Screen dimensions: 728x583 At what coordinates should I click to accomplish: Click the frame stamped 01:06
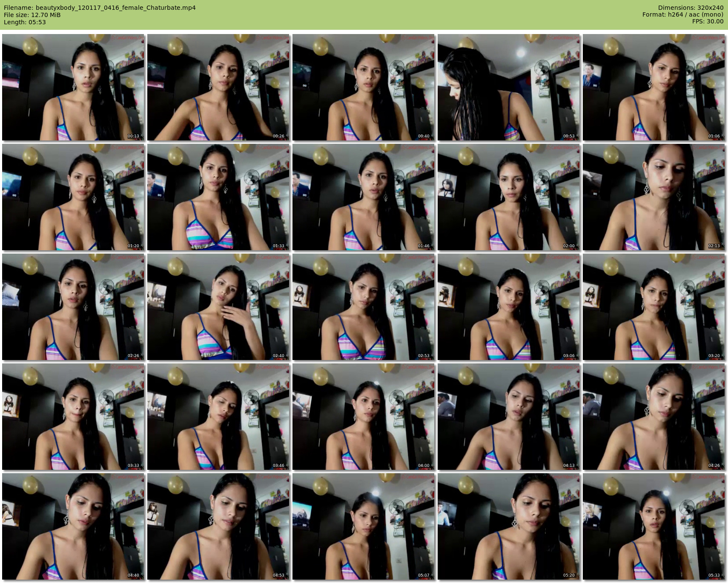654,87
